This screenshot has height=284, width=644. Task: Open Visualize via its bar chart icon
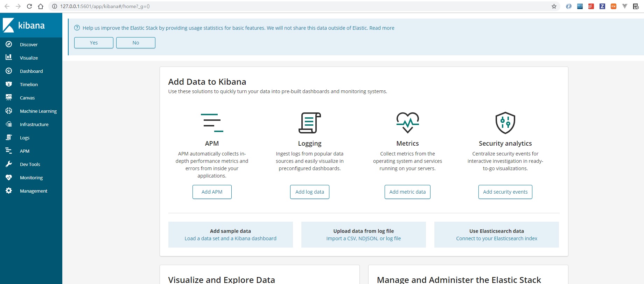9,57
